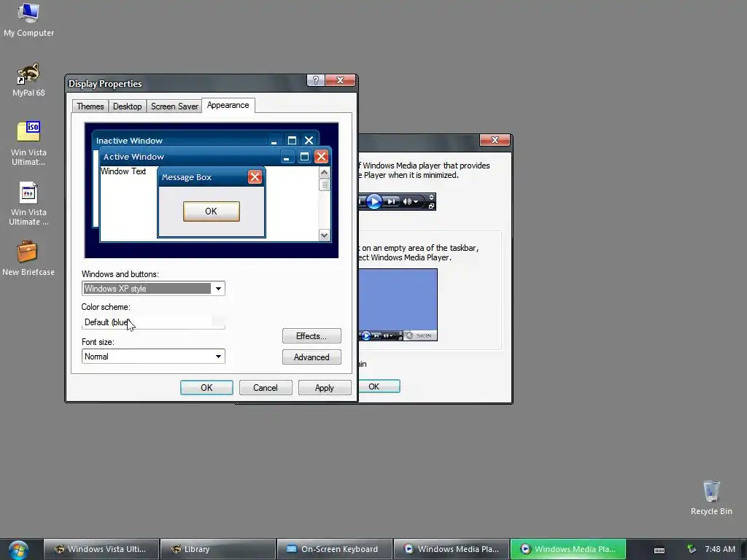This screenshot has height=560, width=747.
Task: Select the New Briefcase desktop icon
Action: 28,258
